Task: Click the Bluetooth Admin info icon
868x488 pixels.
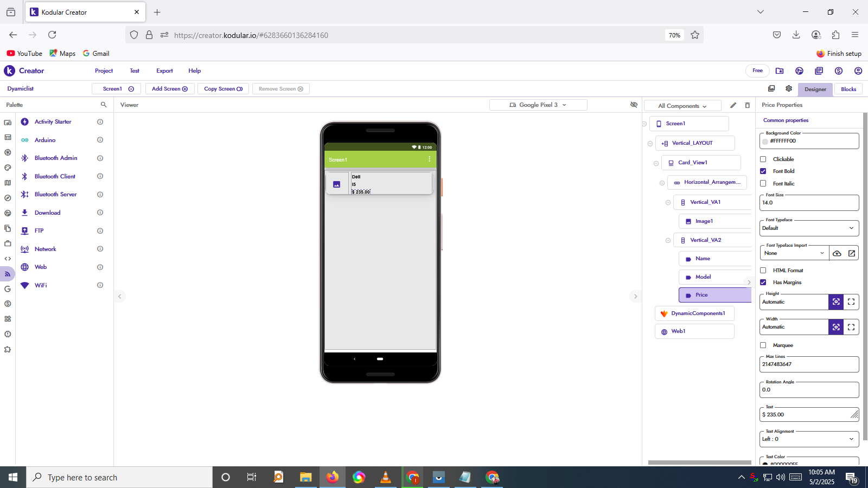Action: tap(100, 158)
